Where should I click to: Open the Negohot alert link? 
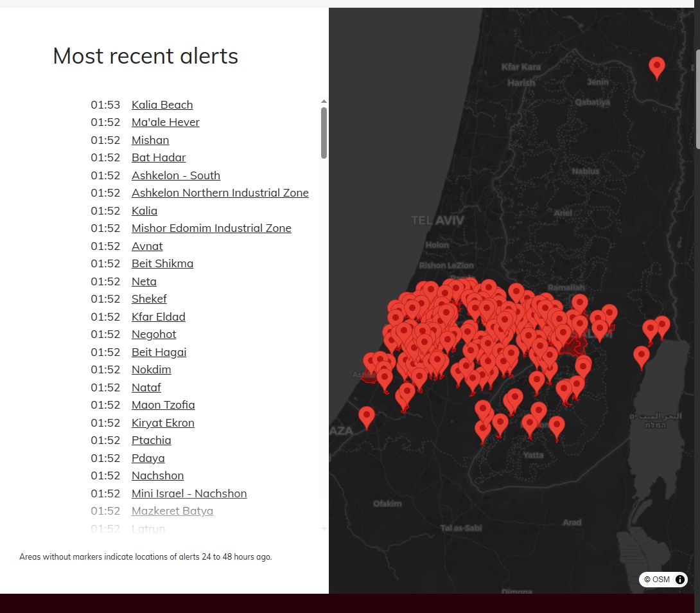(x=153, y=334)
